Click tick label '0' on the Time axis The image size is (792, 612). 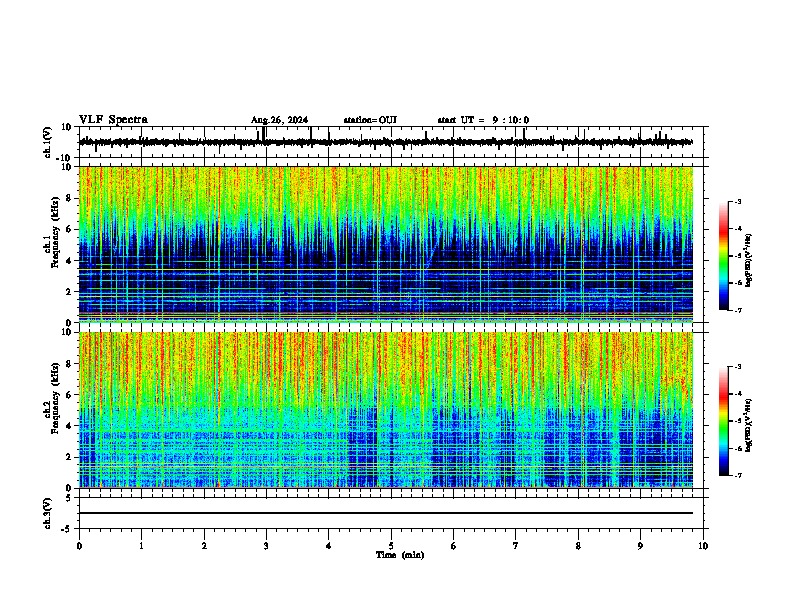[79, 546]
